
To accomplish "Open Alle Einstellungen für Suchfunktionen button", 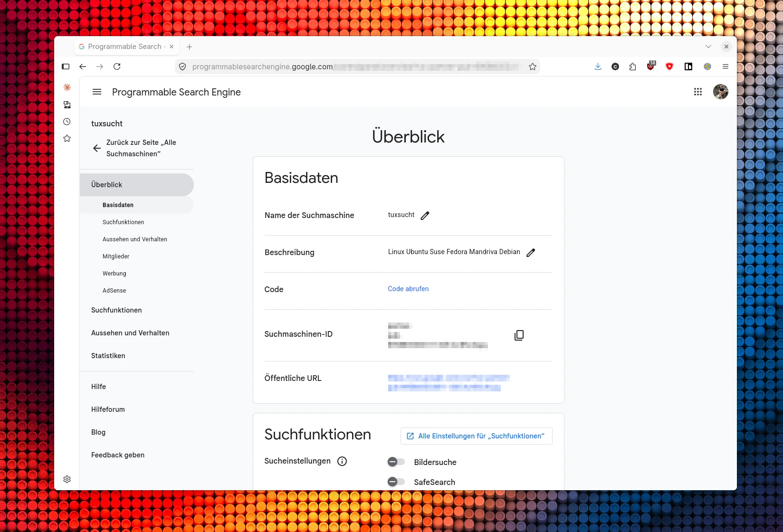I will point(477,436).
